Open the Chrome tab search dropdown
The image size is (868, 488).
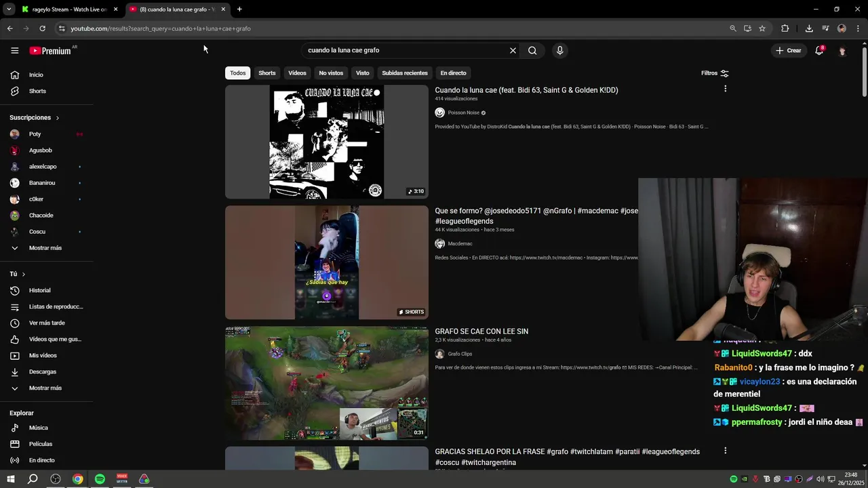pyautogui.click(x=9, y=9)
